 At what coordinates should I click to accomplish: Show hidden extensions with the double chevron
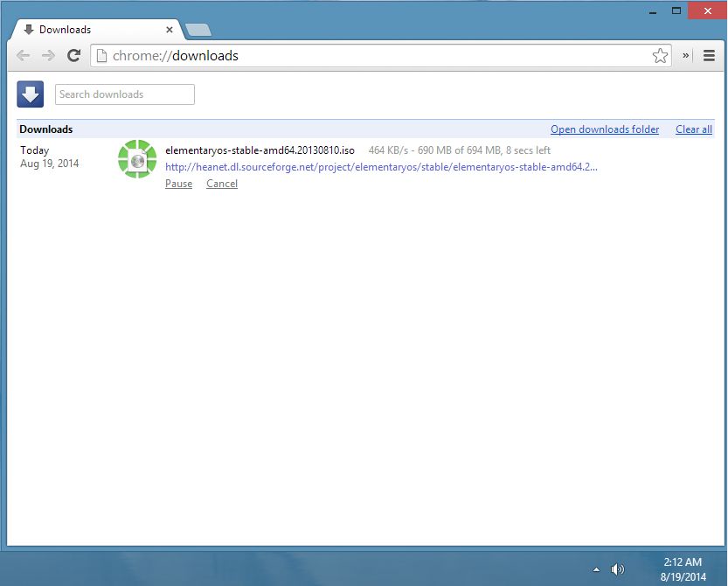pyautogui.click(x=685, y=56)
